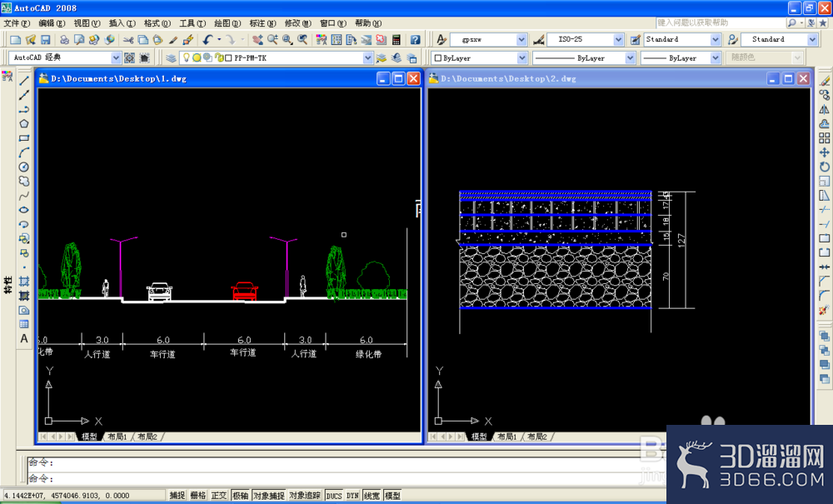Switch to 布局1 tab in 1.dwg
Screen dimensions: 833x504
[117, 437]
